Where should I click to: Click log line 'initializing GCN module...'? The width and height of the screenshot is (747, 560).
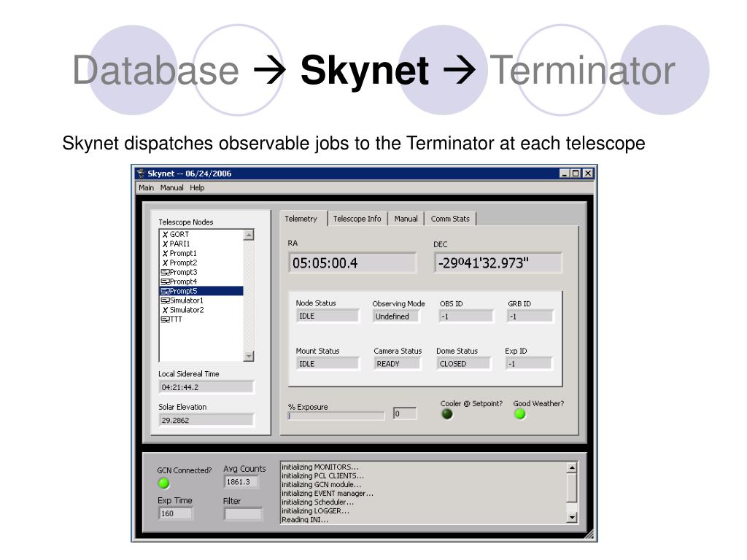pyautogui.click(x=322, y=484)
